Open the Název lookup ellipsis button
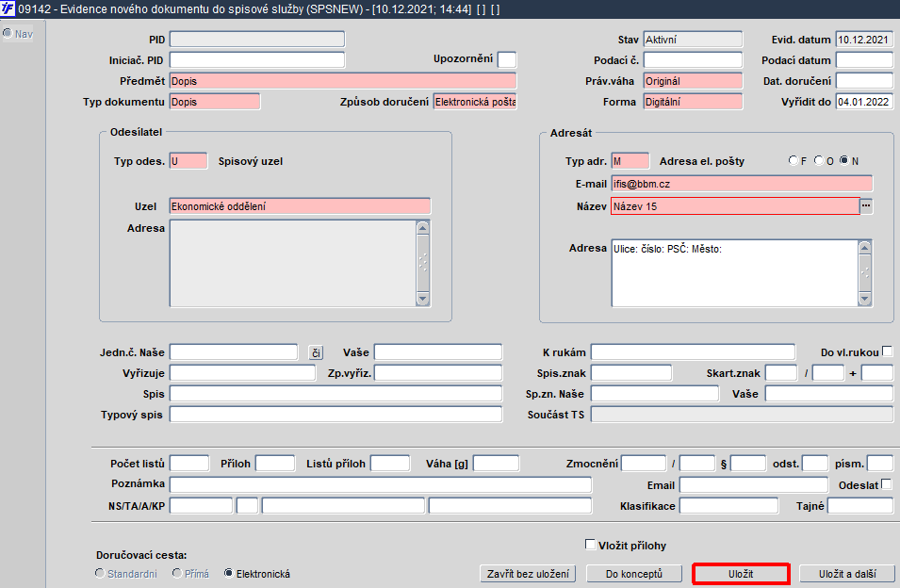The image size is (900, 588). point(865,206)
